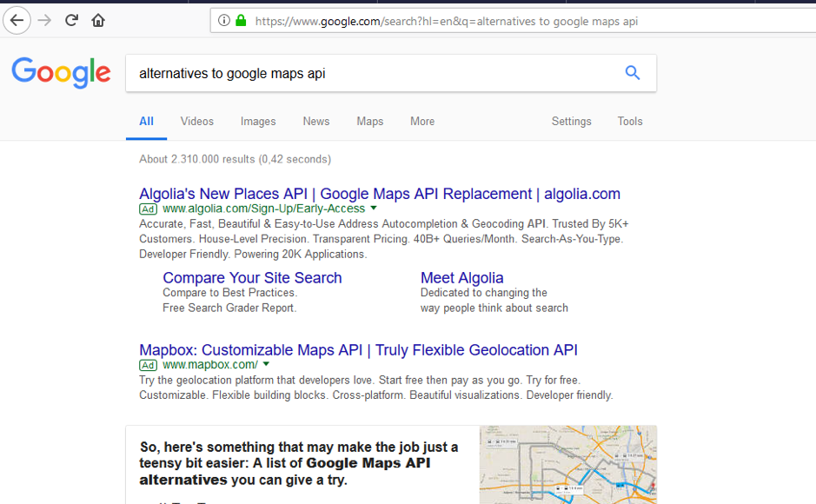Click the www.algolia.com/Sign-Up/Early-Access URL
The image size is (816, 504).
(264, 209)
